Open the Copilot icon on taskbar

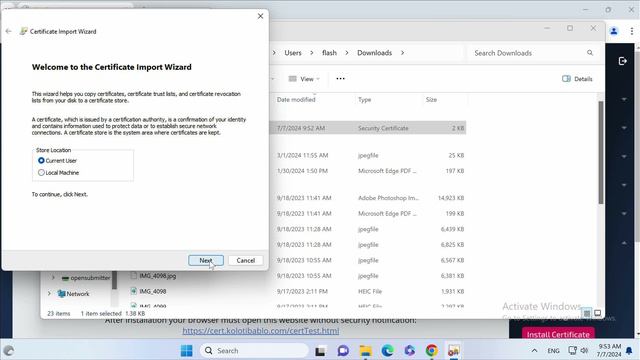click(410, 351)
